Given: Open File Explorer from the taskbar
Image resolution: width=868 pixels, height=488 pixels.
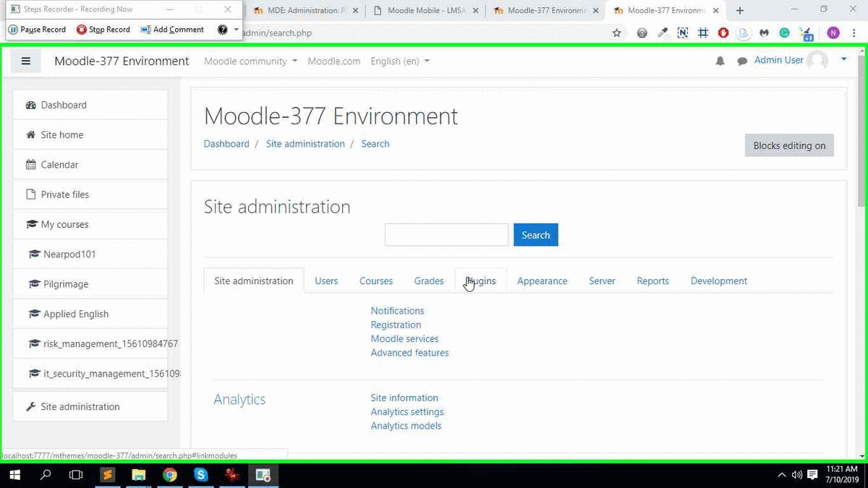Looking at the screenshot, I should coord(139,475).
